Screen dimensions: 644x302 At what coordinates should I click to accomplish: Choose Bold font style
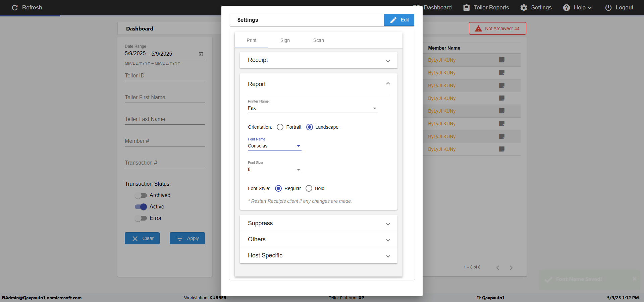(309, 188)
